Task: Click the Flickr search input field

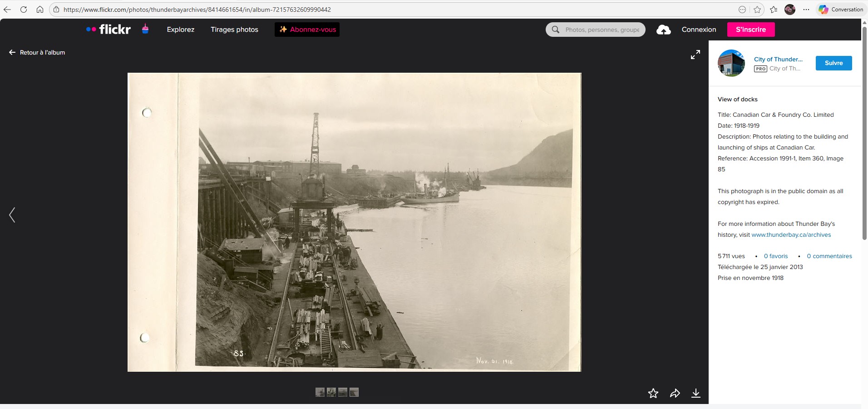Action: pos(602,30)
